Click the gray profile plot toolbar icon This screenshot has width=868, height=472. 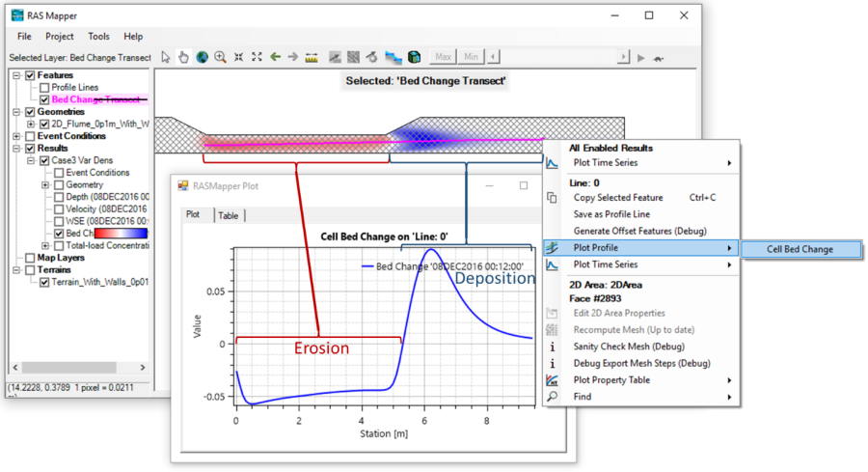[335, 57]
